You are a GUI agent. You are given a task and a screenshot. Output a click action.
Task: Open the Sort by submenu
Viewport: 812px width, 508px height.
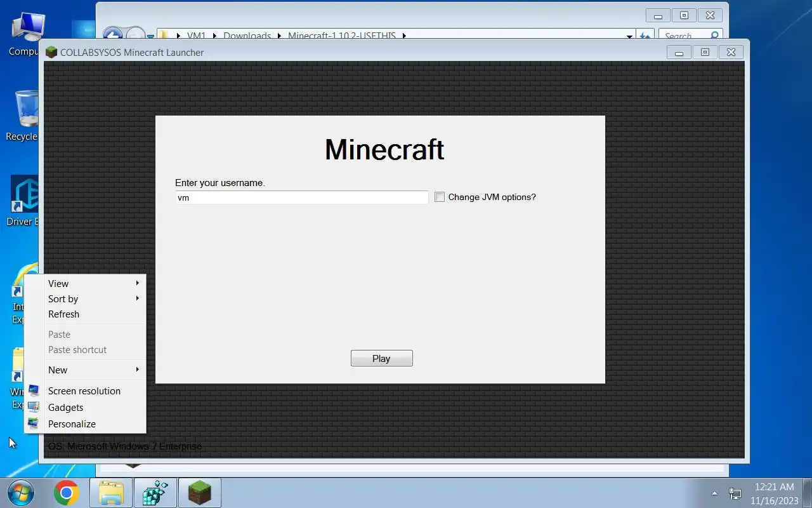click(85, 298)
